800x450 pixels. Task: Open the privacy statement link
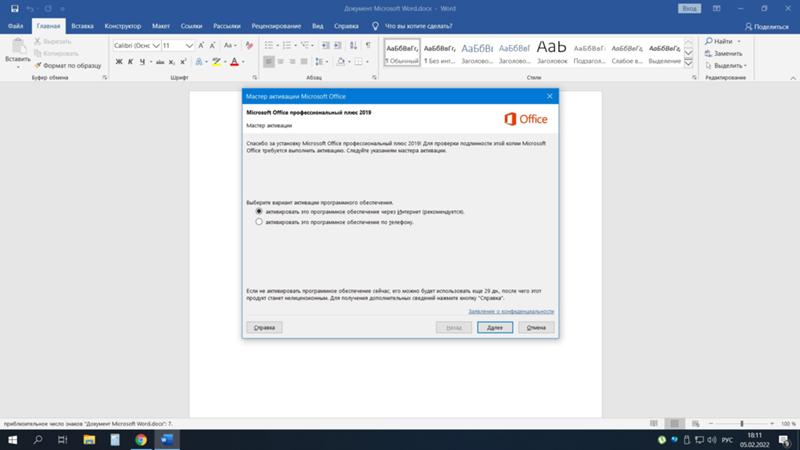511,311
